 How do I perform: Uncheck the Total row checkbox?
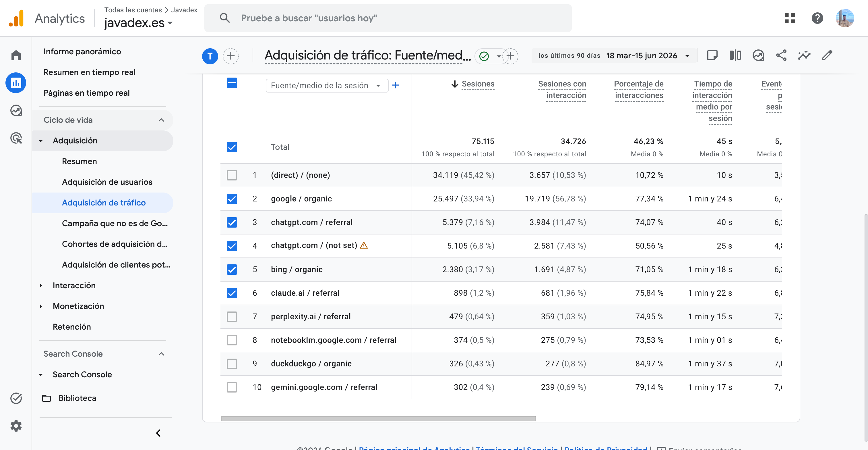[x=232, y=147]
